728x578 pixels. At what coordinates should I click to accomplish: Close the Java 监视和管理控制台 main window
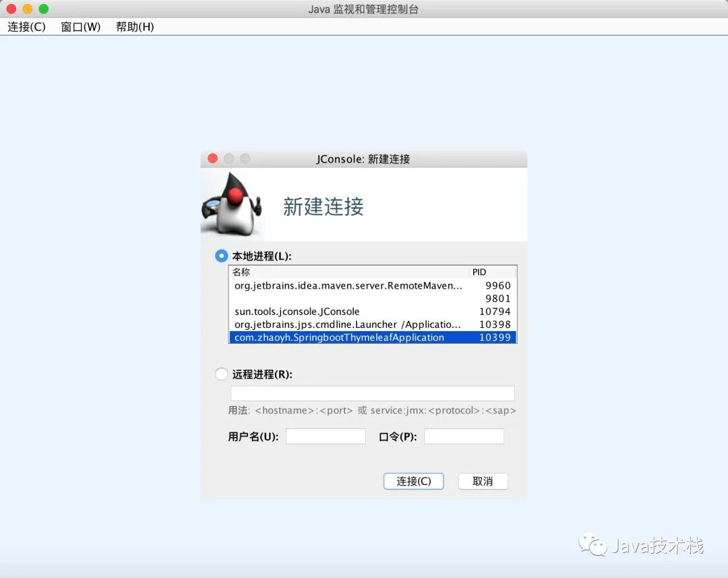11,9
